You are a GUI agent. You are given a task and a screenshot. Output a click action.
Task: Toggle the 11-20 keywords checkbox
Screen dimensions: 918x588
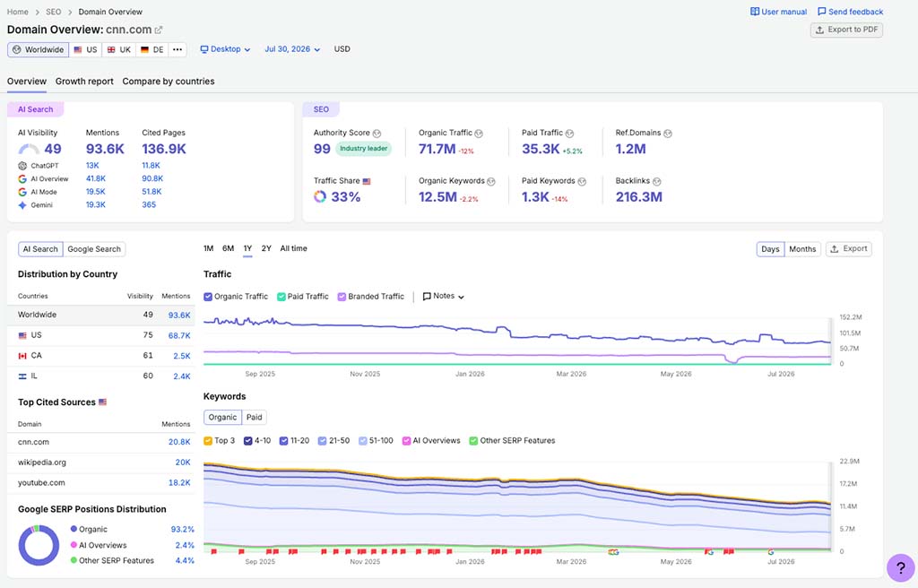(x=284, y=440)
